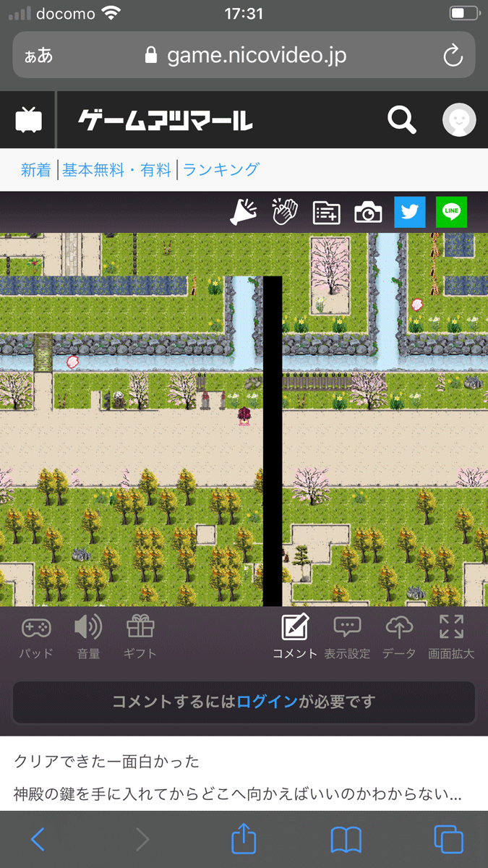Viewport: 488px width, 868px height.
Task: Open the Safari share sheet
Action: [244, 838]
